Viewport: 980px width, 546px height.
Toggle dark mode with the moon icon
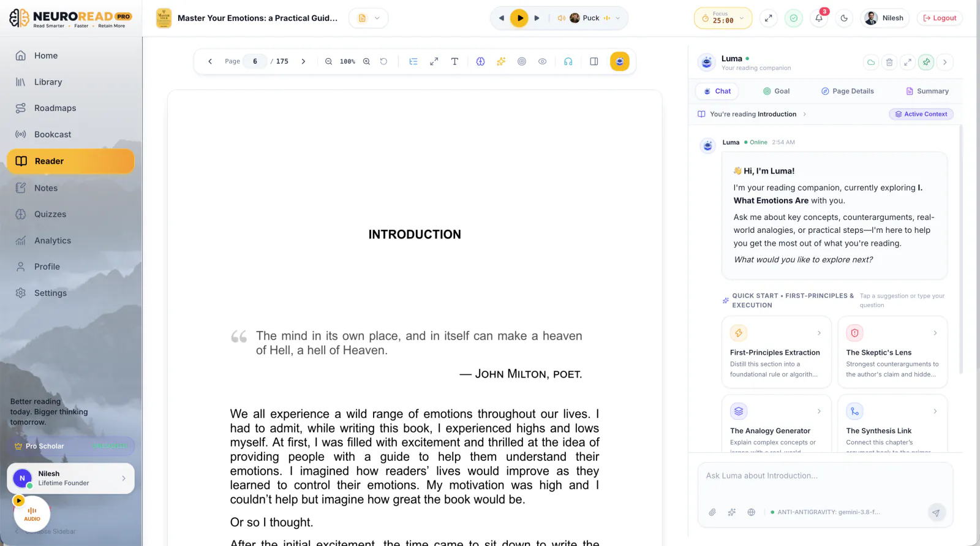pos(844,18)
